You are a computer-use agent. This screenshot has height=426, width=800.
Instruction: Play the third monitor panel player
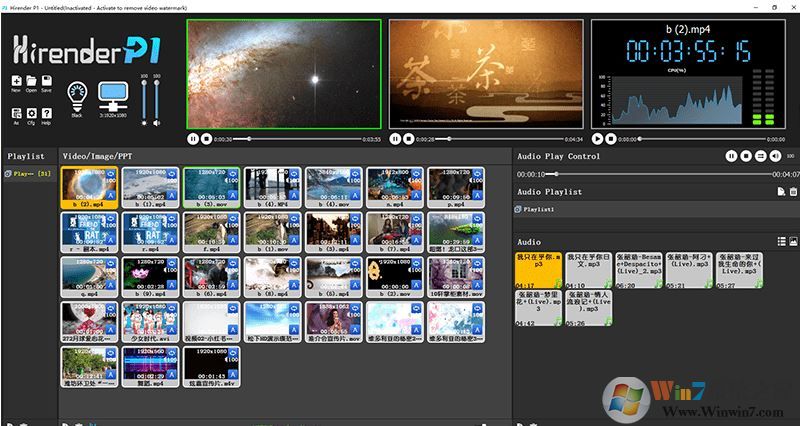(597, 139)
